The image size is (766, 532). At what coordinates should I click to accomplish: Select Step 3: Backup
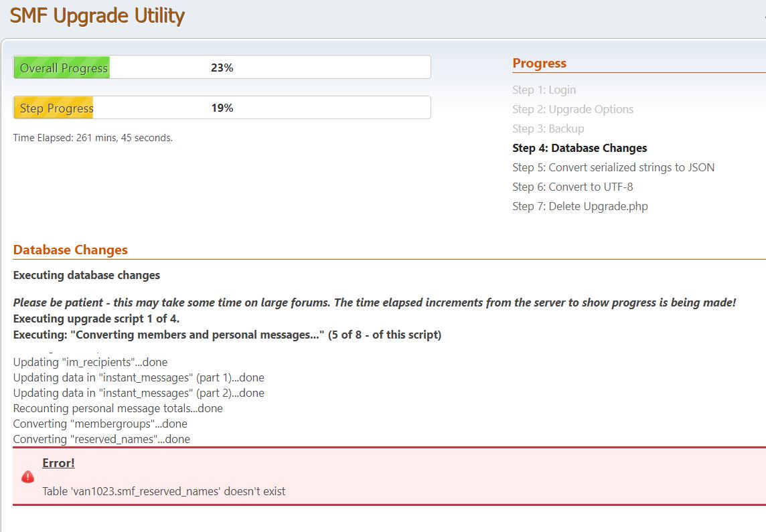coord(549,128)
